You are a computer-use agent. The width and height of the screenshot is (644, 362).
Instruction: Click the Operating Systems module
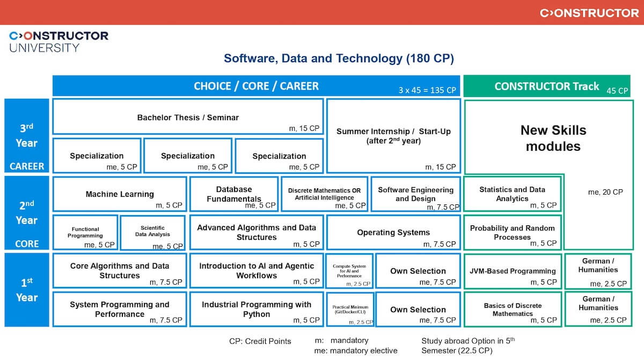pyautogui.click(x=393, y=233)
